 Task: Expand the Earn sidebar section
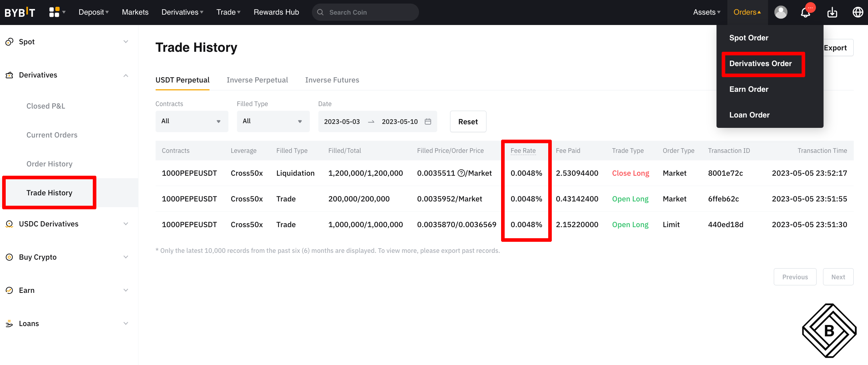(126, 290)
